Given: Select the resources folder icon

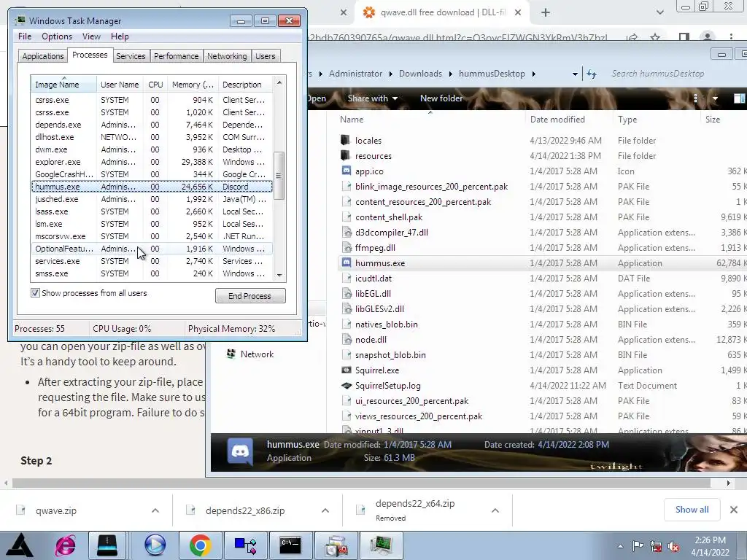Looking at the screenshot, I should coord(345,156).
